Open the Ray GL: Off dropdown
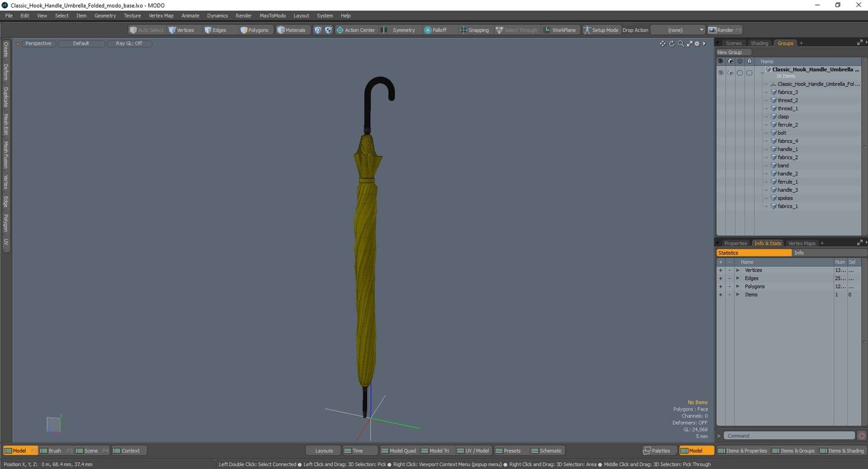The image size is (868, 469). (x=129, y=43)
